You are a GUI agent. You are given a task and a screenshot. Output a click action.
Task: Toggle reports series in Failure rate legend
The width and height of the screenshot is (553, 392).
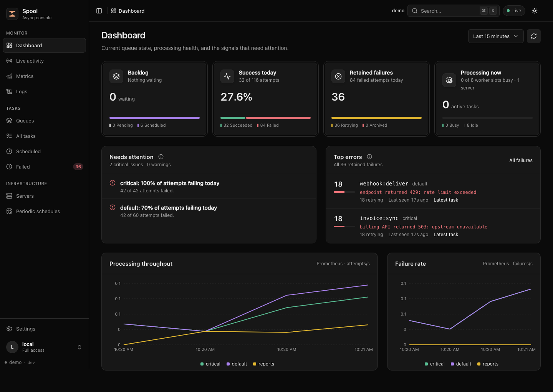click(x=488, y=364)
